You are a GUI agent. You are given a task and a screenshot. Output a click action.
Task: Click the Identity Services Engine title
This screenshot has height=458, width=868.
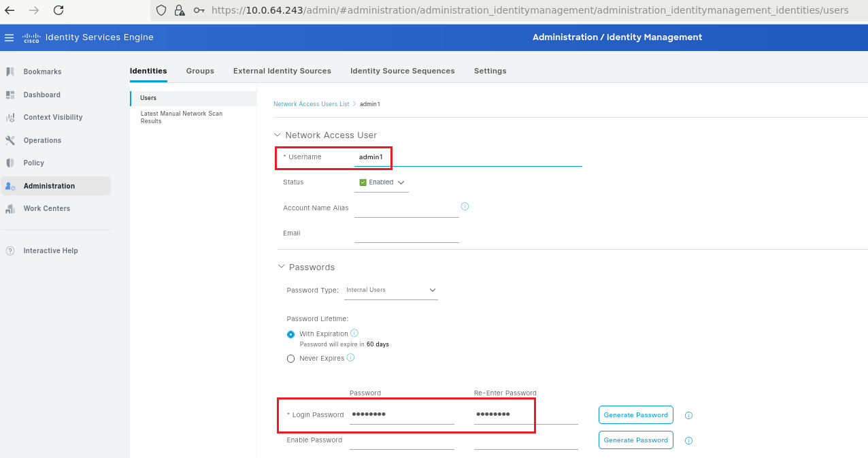tap(99, 37)
